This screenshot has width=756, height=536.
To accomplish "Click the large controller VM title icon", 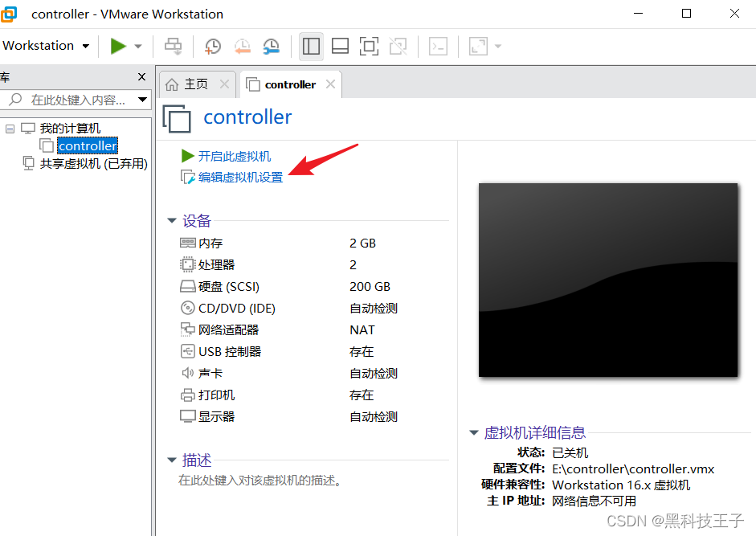I will pos(177,118).
